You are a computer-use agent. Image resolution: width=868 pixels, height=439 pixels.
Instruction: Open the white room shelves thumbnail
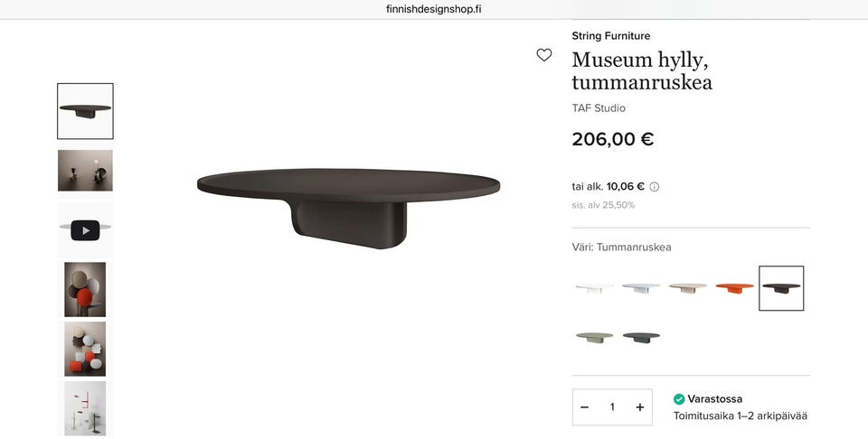(x=85, y=408)
